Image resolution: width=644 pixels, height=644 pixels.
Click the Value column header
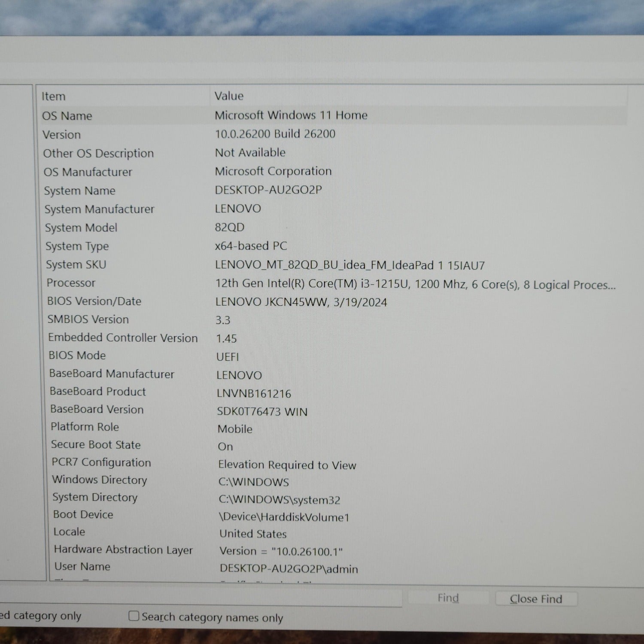(x=229, y=96)
